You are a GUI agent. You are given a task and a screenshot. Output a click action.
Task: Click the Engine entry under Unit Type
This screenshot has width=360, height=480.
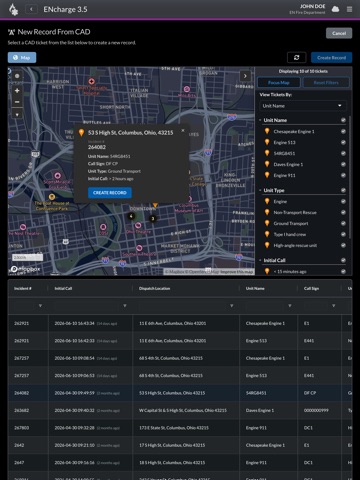tap(280, 201)
